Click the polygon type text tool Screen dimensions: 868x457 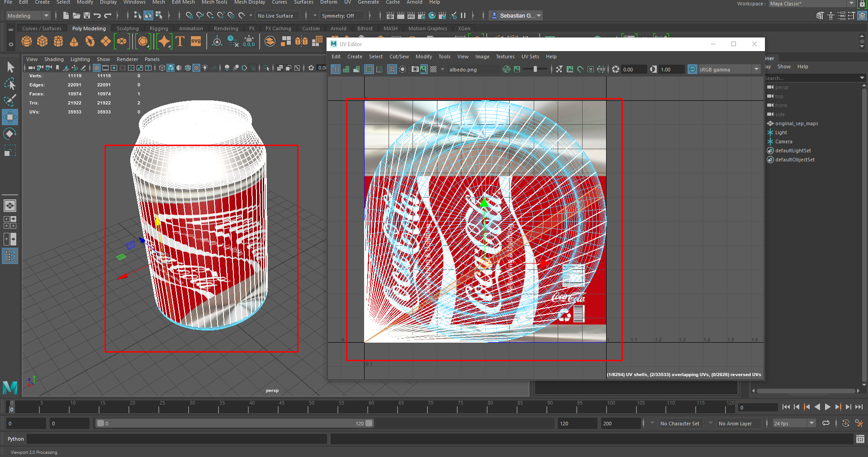(180, 42)
